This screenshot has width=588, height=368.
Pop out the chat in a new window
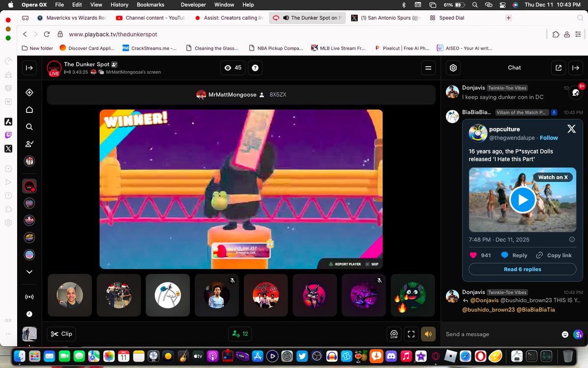[558, 68]
